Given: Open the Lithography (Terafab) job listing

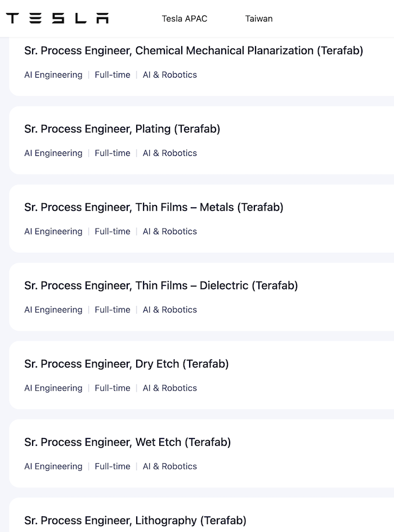Looking at the screenshot, I should coord(135,520).
